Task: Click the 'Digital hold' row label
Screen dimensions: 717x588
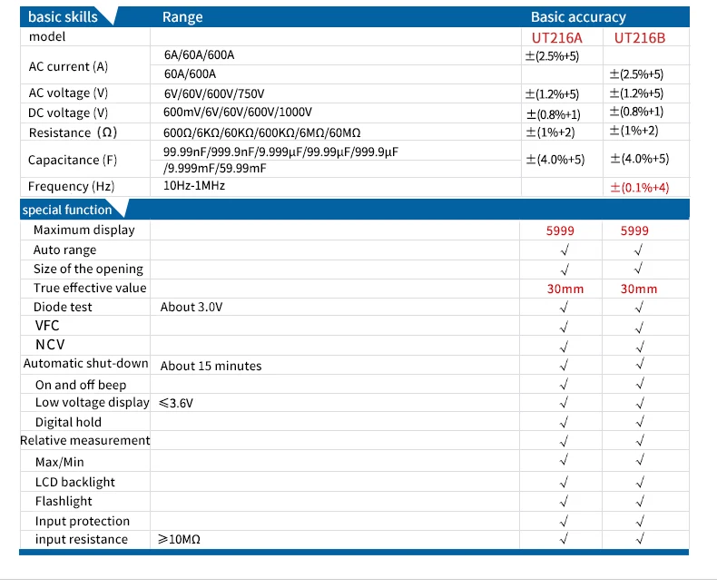Action: click(x=68, y=422)
